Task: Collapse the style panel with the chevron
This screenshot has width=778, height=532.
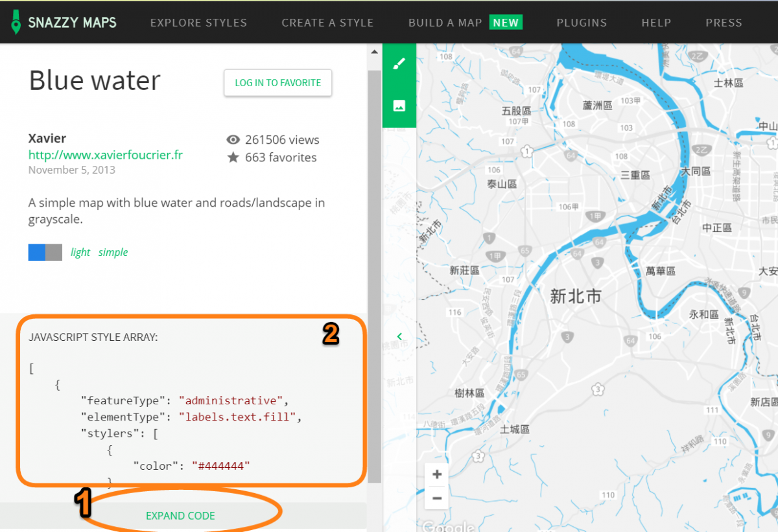Action: click(x=399, y=336)
